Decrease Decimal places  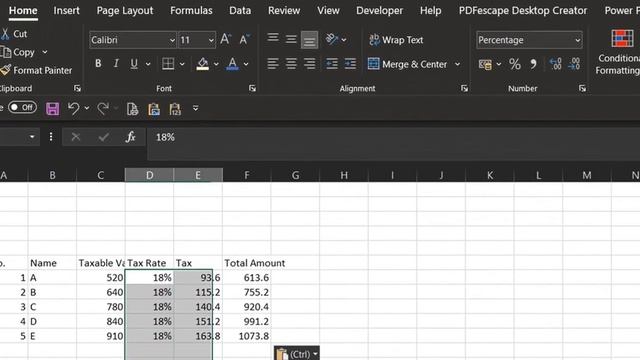tap(574, 64)
